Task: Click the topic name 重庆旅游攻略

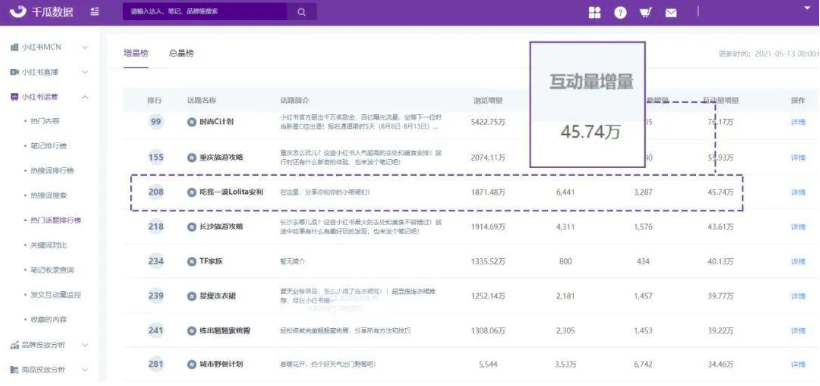Action: (x=222, y=157)
